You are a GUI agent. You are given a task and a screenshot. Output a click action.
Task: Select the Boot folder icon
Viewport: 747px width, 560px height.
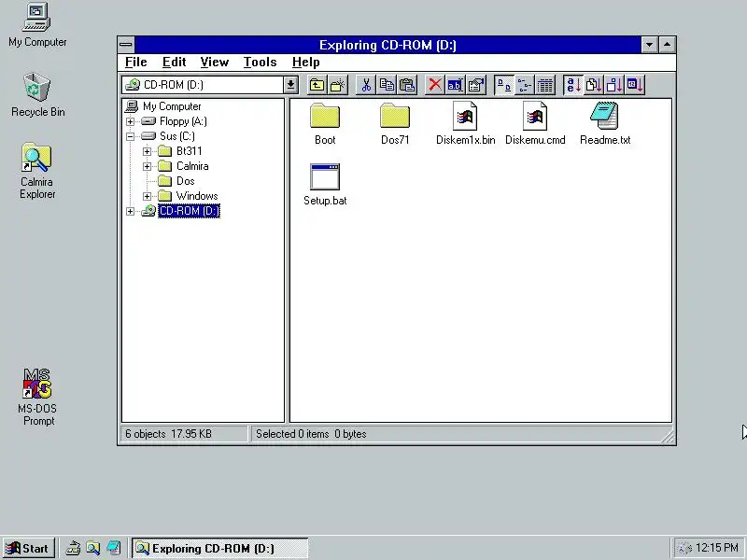(325, 124)
